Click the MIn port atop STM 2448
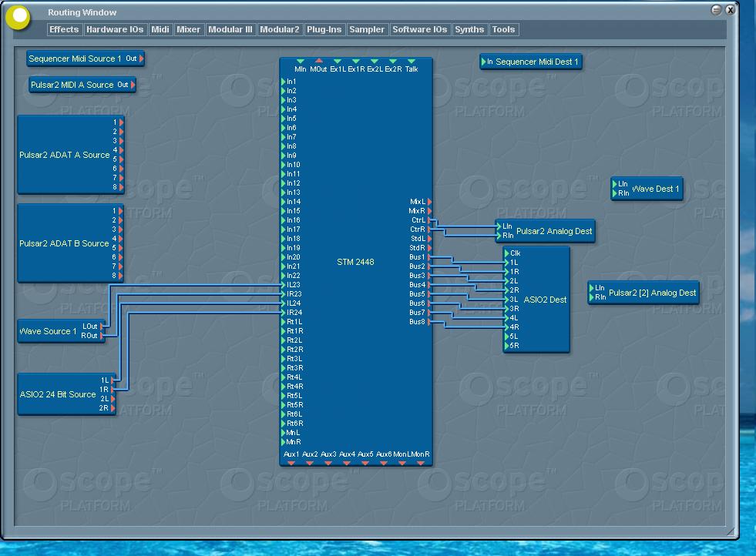This screenshot has width=756, height=556. pos(301,61)
